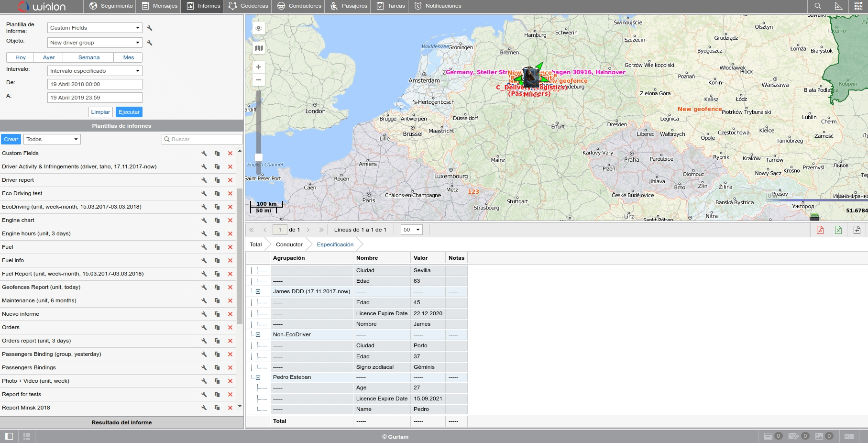Switch to the Geocercas tab

point(248,6)
